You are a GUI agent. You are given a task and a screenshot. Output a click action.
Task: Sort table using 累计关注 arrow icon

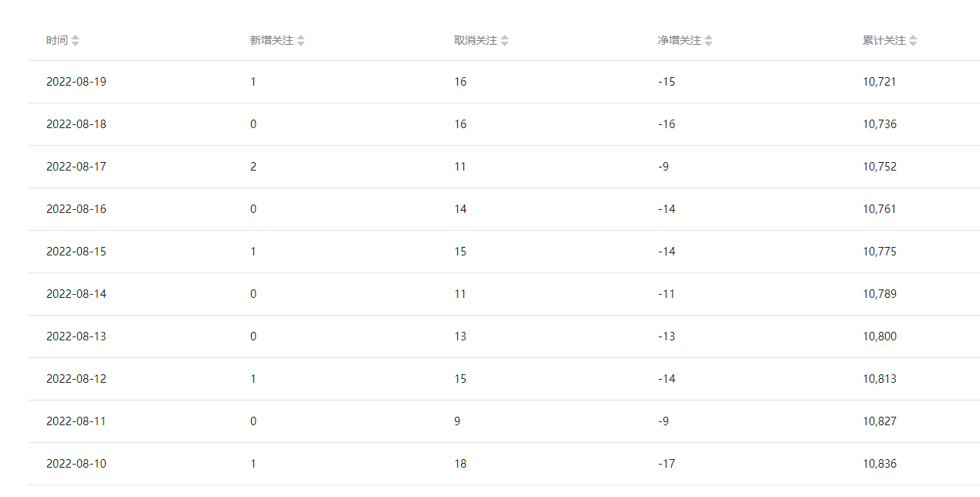913,41
